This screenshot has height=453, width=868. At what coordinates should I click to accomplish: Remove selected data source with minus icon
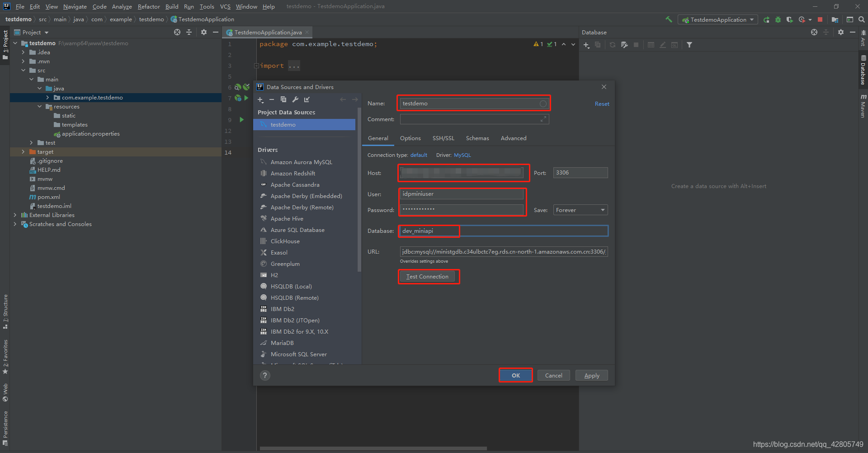[x=272, y=99]
